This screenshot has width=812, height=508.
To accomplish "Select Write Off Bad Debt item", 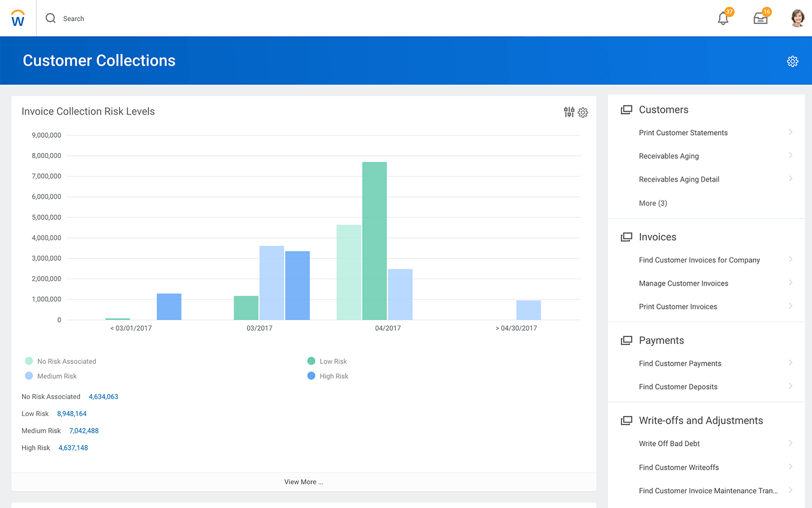I will tap(669, 444).
